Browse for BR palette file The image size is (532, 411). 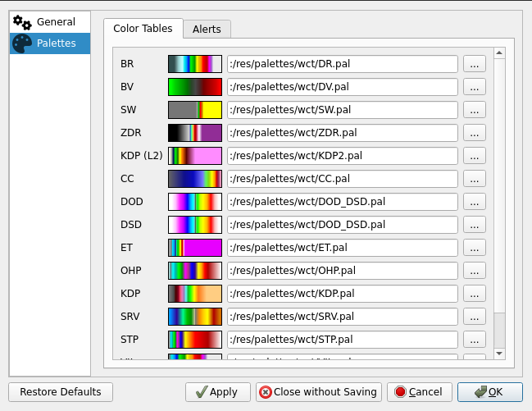coord(475,64)
